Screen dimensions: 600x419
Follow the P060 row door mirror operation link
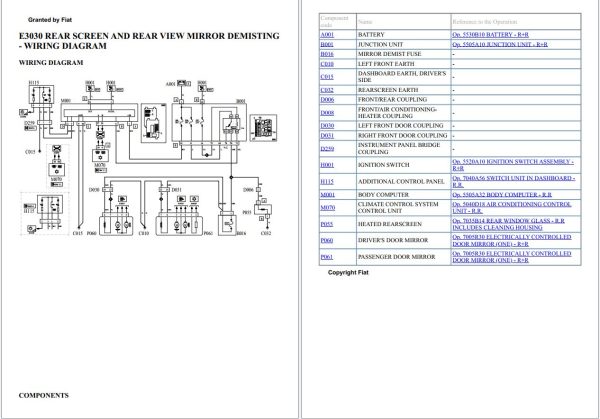tap(512, 241)
